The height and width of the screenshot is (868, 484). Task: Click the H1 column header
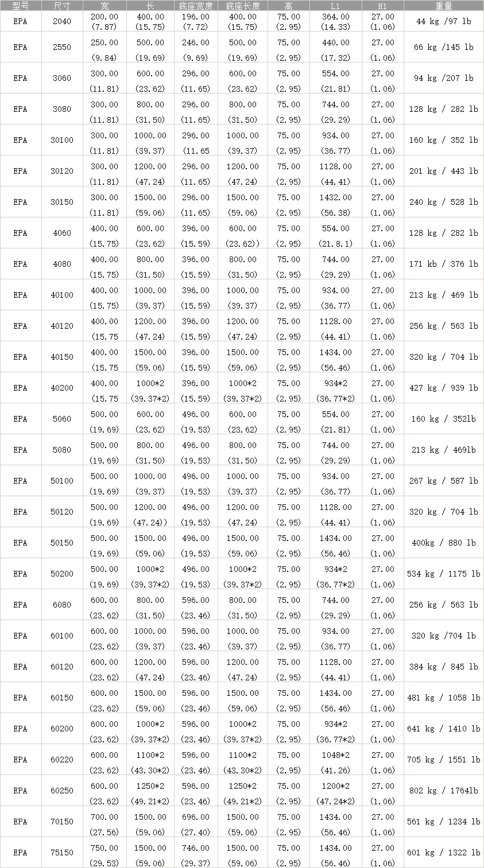pos(382,6)
